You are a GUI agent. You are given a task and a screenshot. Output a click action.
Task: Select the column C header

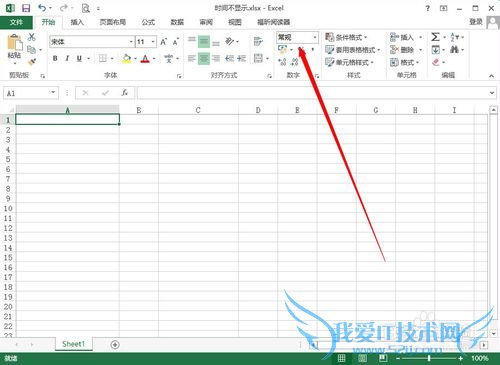click(198, 110)
